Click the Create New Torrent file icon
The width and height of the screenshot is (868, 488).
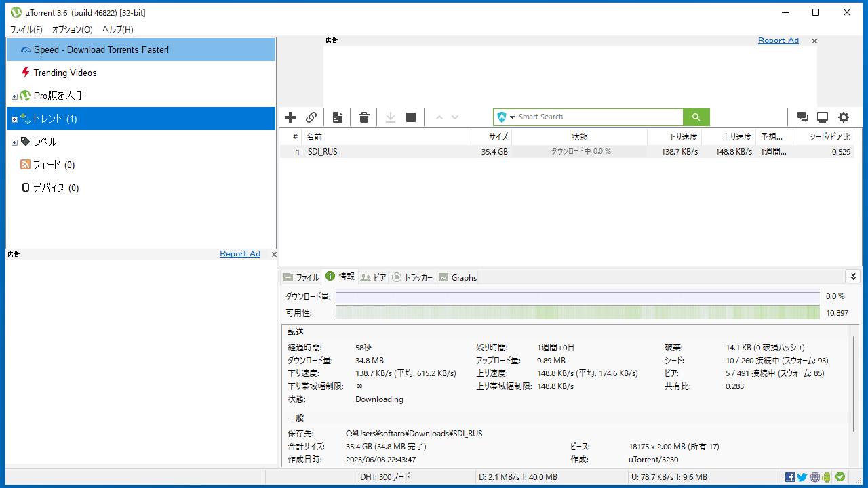click(x=338, y=117)
